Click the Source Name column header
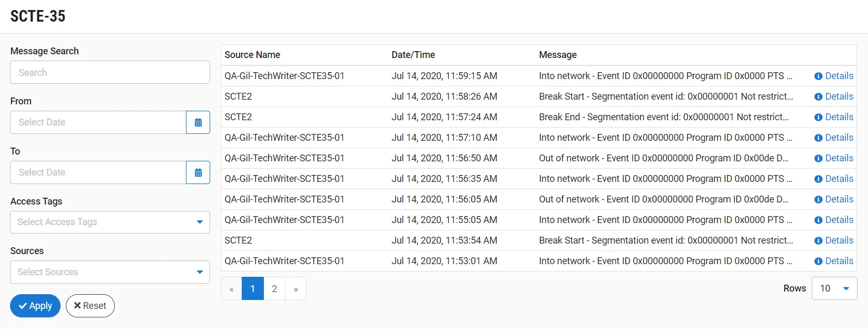The height and width of the screenshot is (329, 868). tap(252, 55)
